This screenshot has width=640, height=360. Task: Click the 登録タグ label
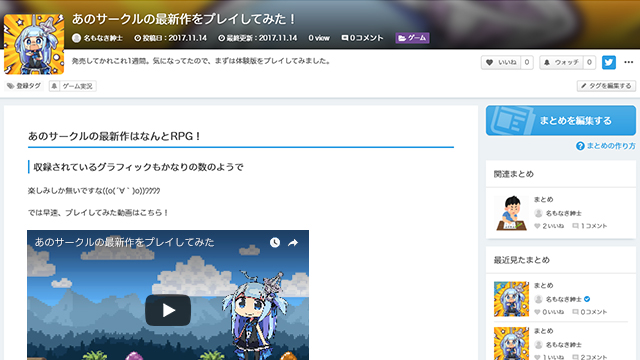click(x=24, y=86)
